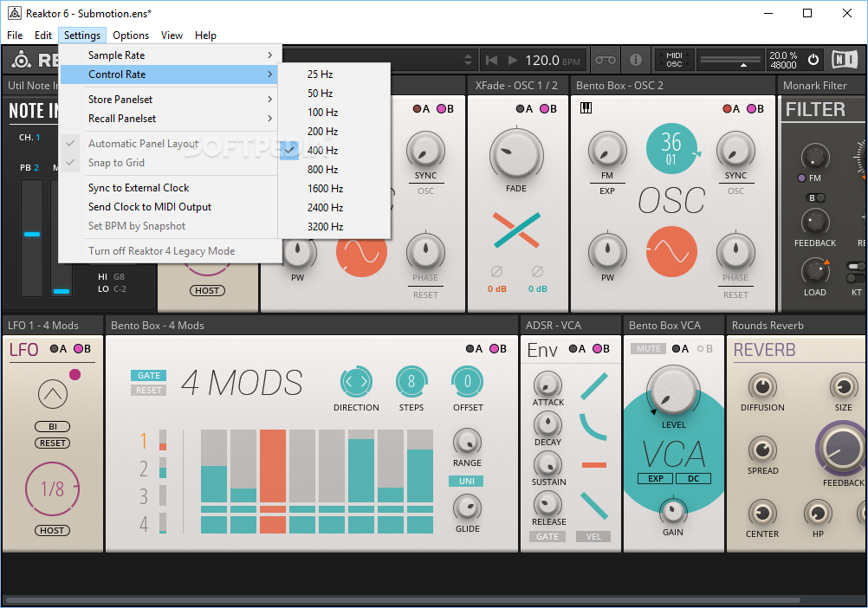The image size is (868, 608).
Task: Open the Options menu
Action: tap(131, 36)
